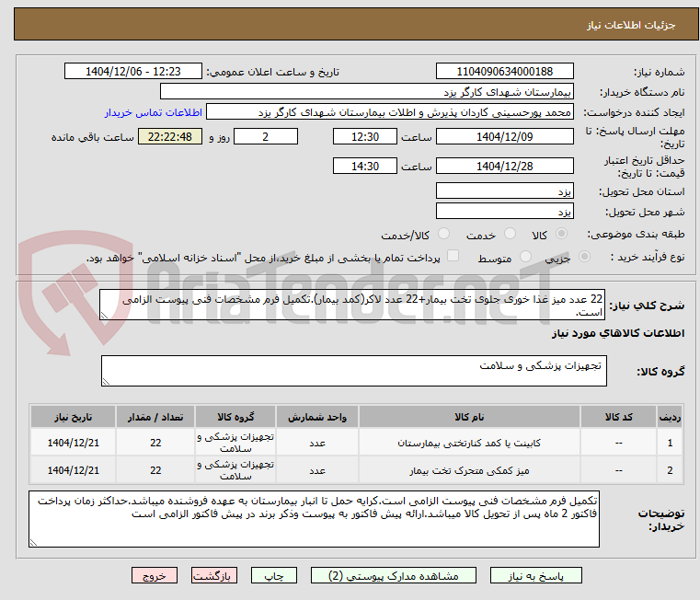Click the پاسخ به نیاز button
The height and width of the screenshot is (600, 700).
point(535,575)
